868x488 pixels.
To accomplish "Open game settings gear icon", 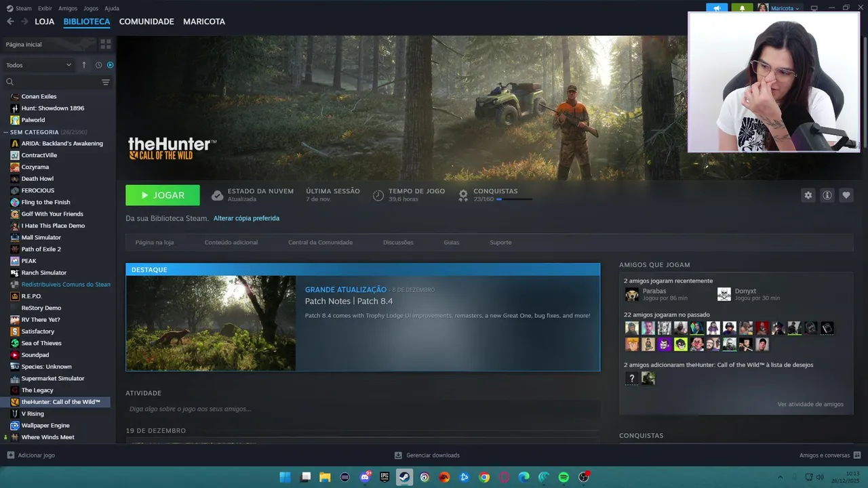I will pos(808,195).
